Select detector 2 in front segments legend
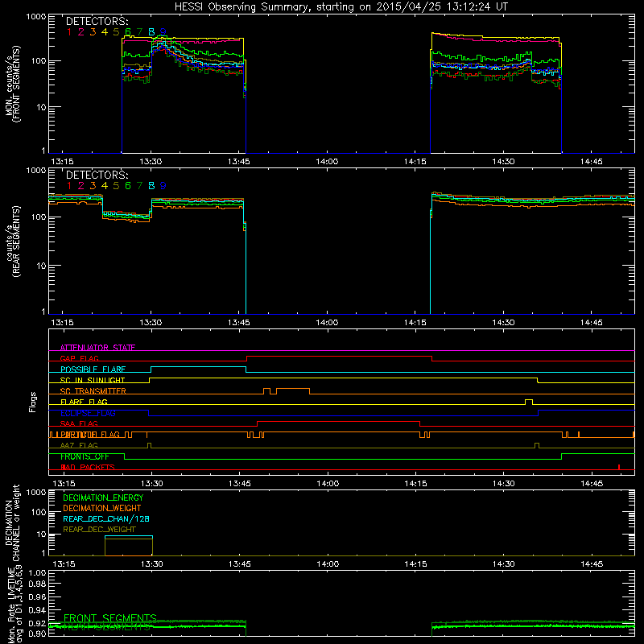Screen dimensions: 644x644 click(81, 32)
